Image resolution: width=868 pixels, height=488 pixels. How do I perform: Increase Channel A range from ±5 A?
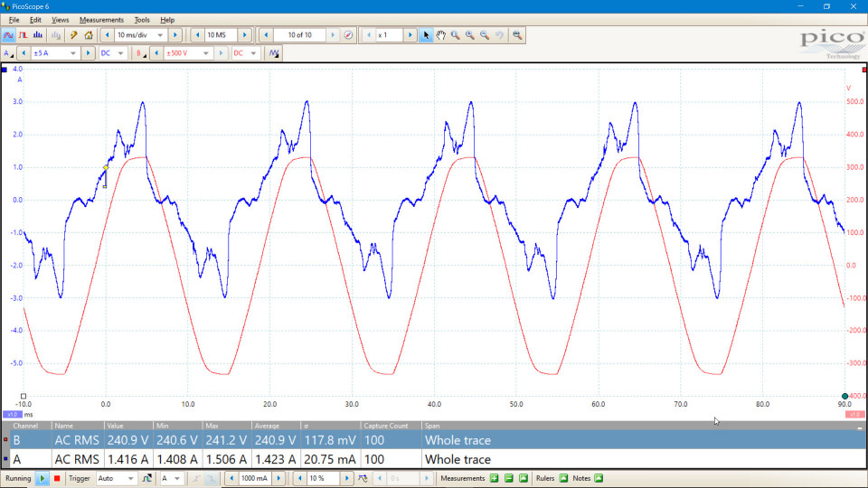88,53
